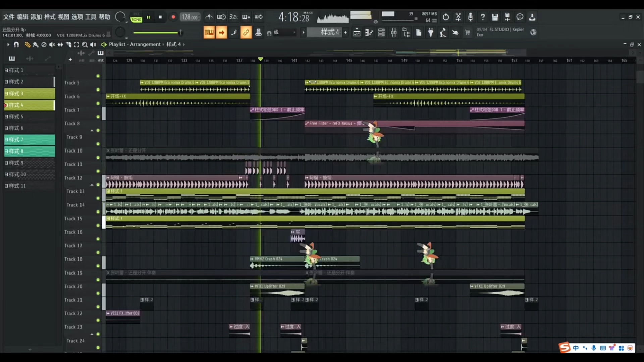Toggle note blend slide icon
Viewport: 644px width, 362px height.
(x=234, y=33)
